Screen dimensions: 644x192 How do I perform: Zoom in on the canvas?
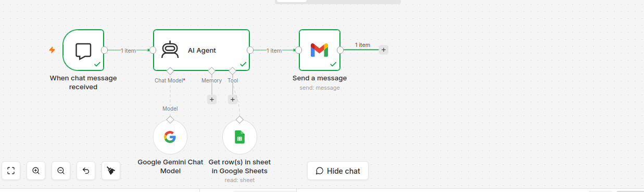tap(36, 171)
